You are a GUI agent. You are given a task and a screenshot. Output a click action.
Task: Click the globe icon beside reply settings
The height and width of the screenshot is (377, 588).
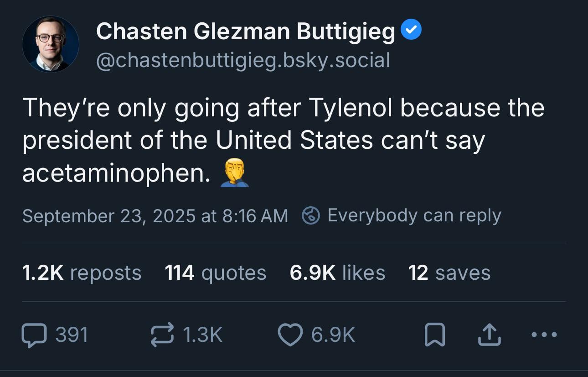[x=311, y=215]
